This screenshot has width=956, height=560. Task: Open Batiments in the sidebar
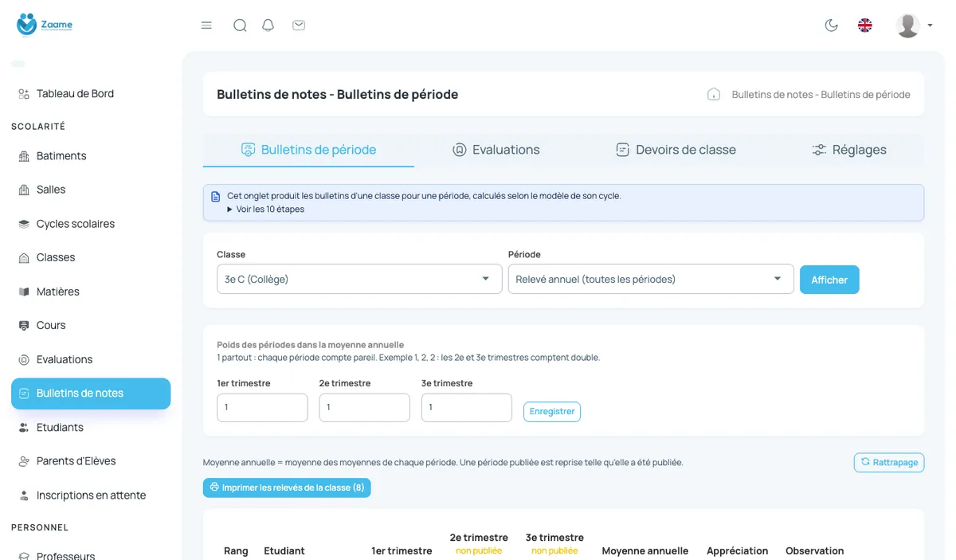click(x=91, y=156)
